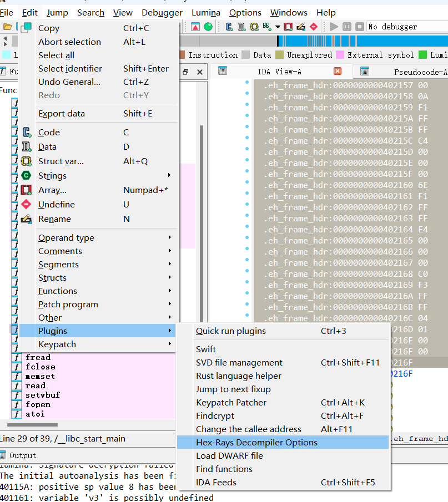Open the No debugger dropdown
The width and height of the screenshot is (448, 502).
[x=407, y=27]
